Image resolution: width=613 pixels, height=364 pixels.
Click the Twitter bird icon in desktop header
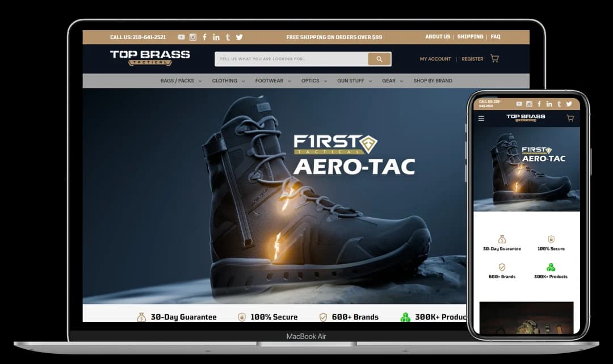pyautogui.click(x=240, y=37)
